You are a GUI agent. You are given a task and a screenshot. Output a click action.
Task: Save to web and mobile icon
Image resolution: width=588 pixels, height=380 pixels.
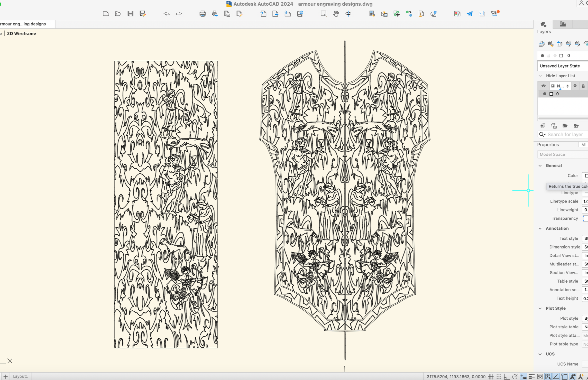pos(300,14)
